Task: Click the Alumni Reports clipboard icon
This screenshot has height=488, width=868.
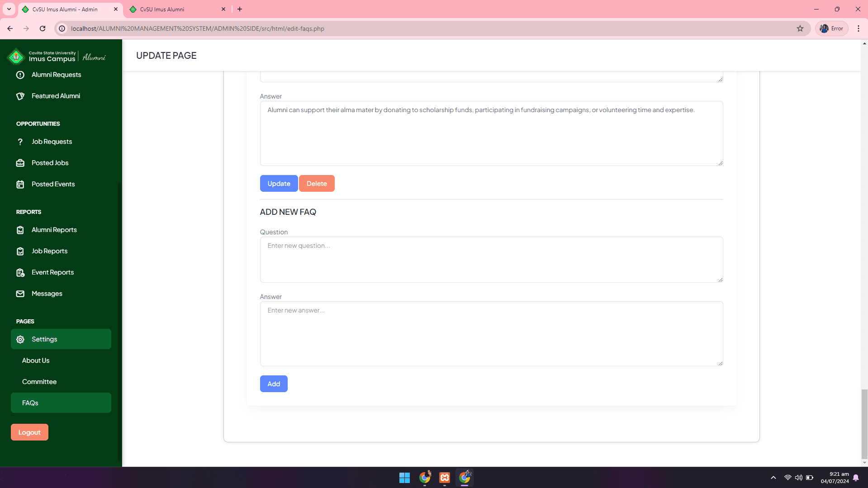Action: coord(20,230)
